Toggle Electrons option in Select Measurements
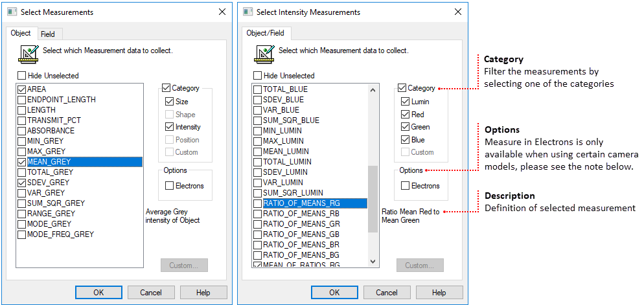 (x=170, y=186)
